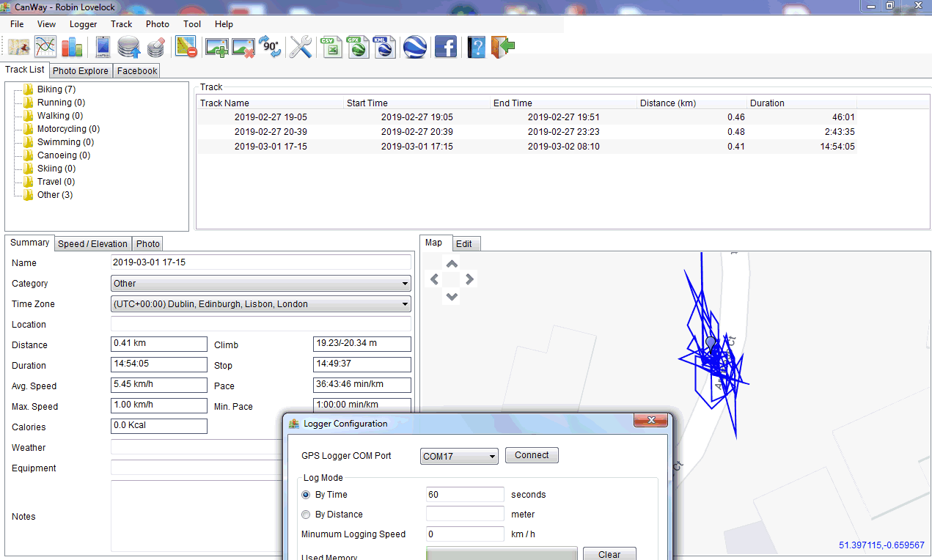Click the export to KML icon

tap(384, 48)
